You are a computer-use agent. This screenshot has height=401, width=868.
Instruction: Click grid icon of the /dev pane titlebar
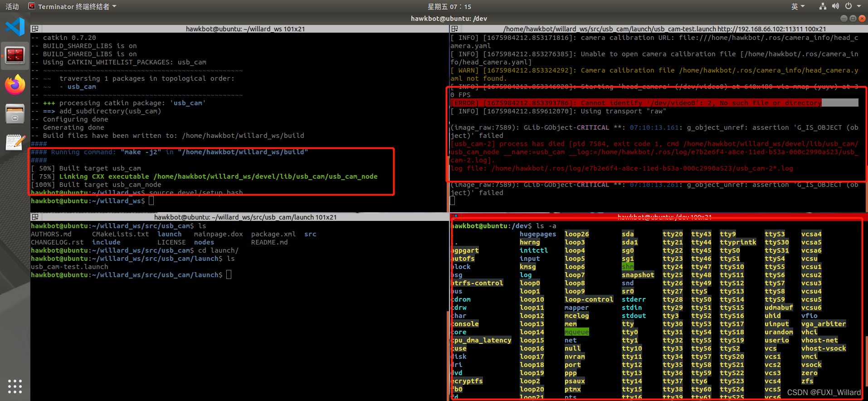click(454, 217)
